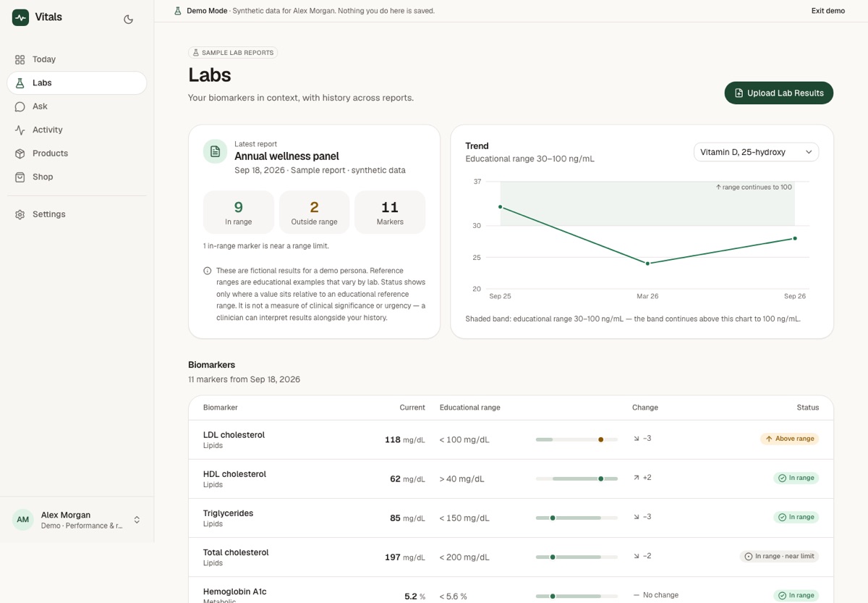Image resolution: width=868 pixels, height=603 pixels.
Task: Click the Settings gear icon
Action: pos(20,214)
